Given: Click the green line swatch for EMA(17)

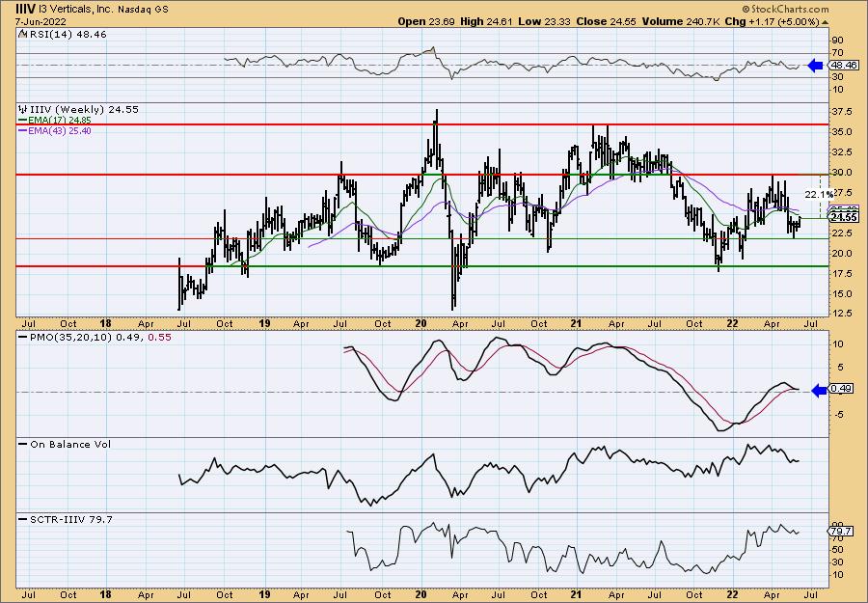Looking at the screenshot, I should (x=23, y=121).
